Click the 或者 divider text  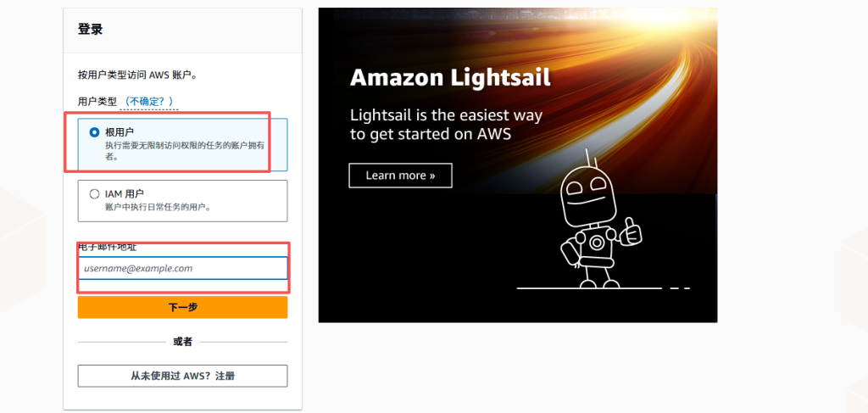tap(182, 342)
